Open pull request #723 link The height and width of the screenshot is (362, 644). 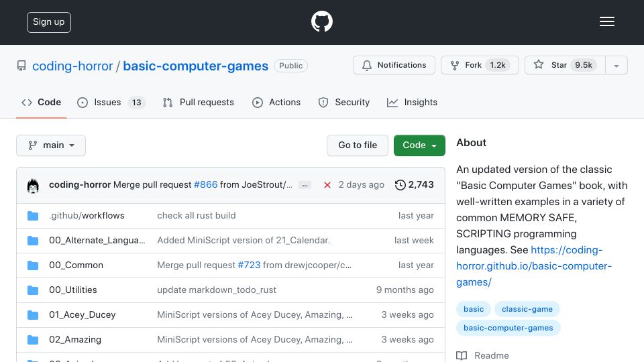click(x=250, y=265)
